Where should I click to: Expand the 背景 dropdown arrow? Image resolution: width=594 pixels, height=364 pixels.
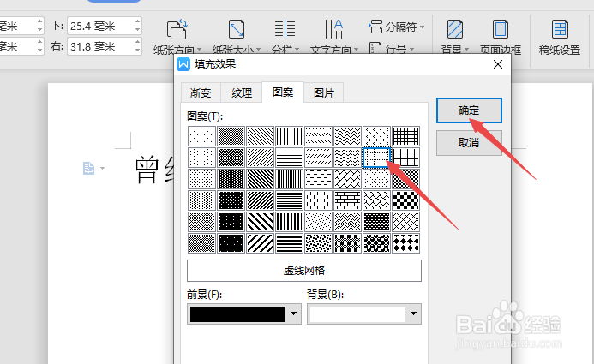pos(466,50)
